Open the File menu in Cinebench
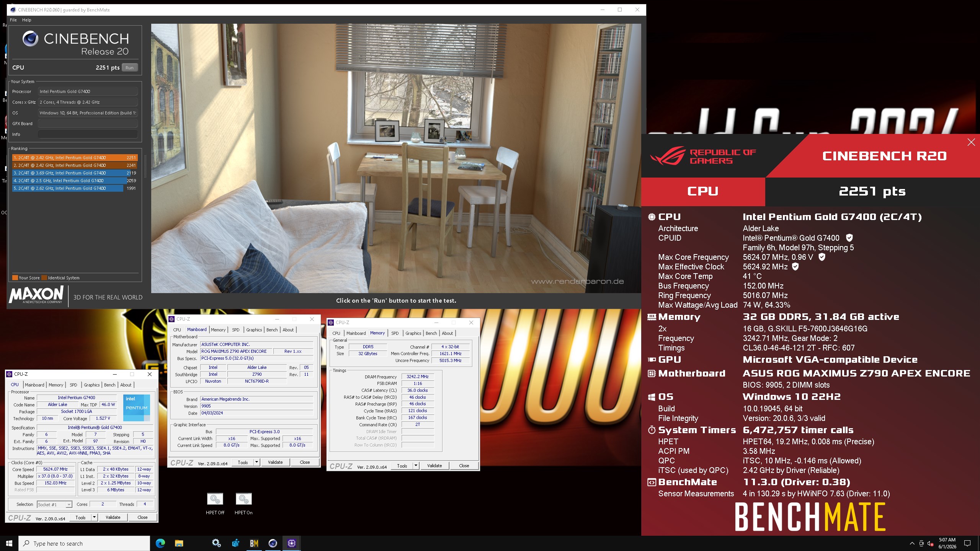This screenshot has height=551, width=980. pos(13,20)
